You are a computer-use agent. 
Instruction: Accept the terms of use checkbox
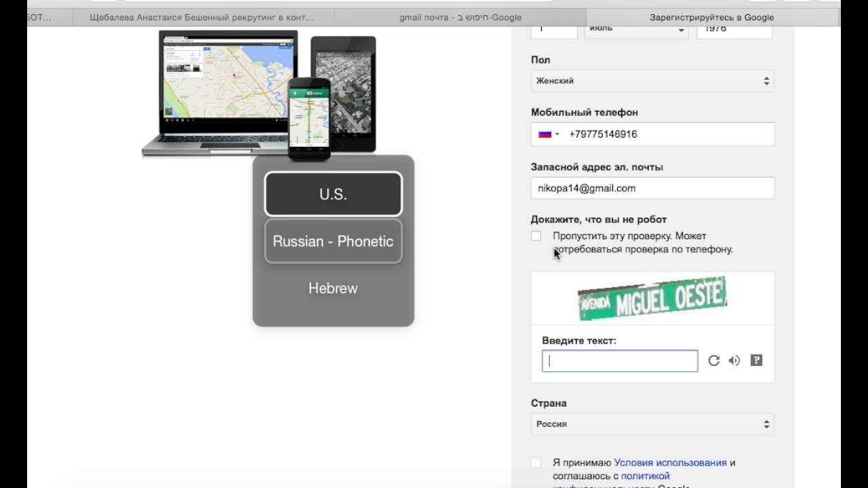(536, 462)
